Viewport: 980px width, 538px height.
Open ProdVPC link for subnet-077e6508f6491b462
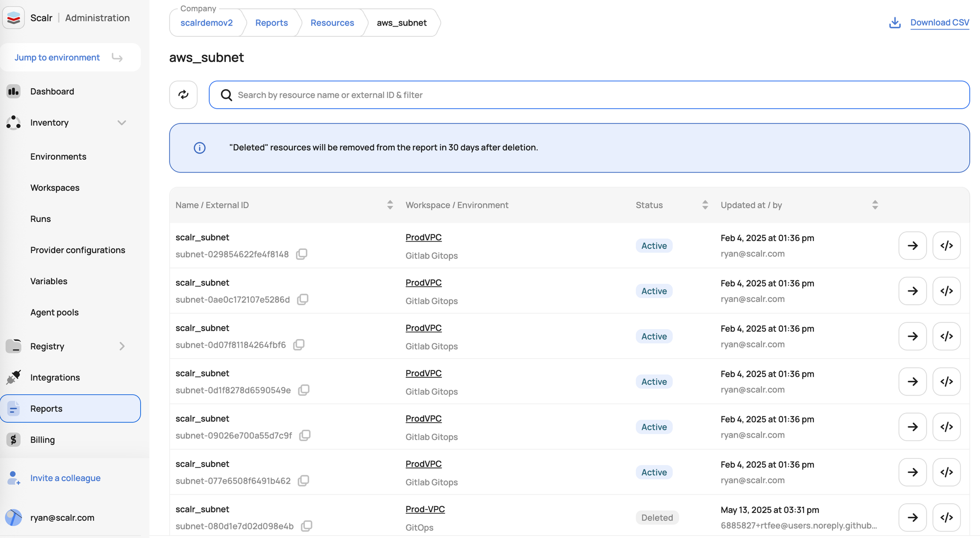(423, 464)
